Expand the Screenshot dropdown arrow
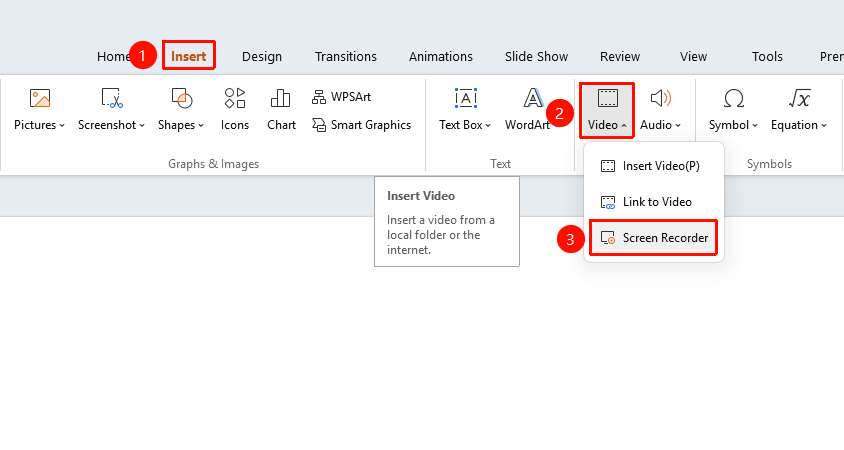Viewport: 844px width, 450px height. coord(142,125)
